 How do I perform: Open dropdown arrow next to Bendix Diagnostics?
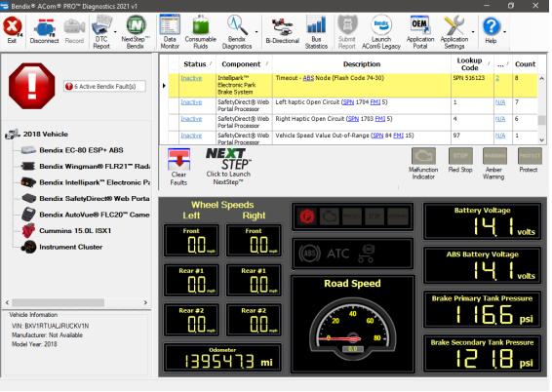pyautogui.click(x=256, y=32)
